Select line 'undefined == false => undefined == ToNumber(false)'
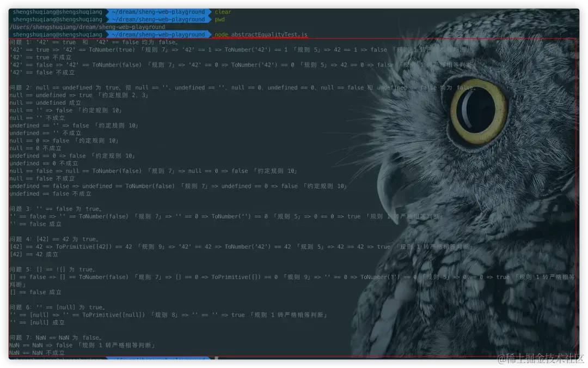 178,186
